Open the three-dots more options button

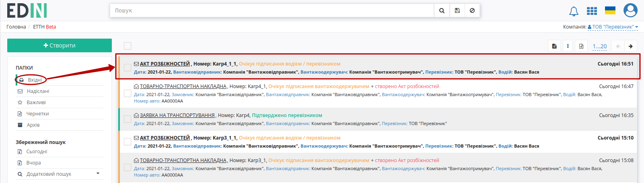pos(568,46)
